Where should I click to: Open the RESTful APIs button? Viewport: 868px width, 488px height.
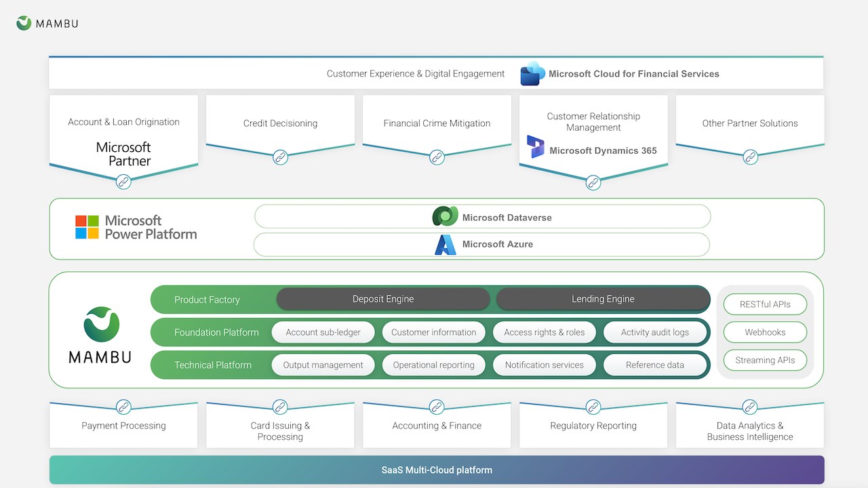(765, 304)
